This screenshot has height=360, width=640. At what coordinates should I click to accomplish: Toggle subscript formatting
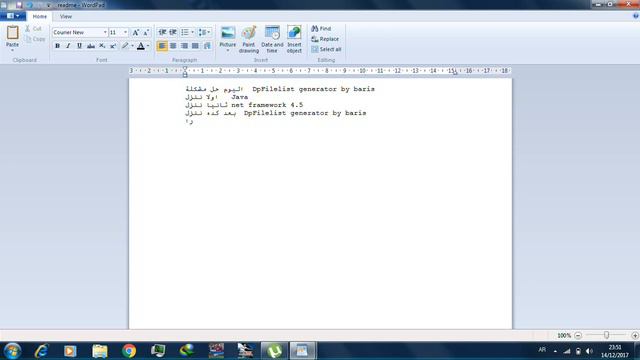click(102, 46)
